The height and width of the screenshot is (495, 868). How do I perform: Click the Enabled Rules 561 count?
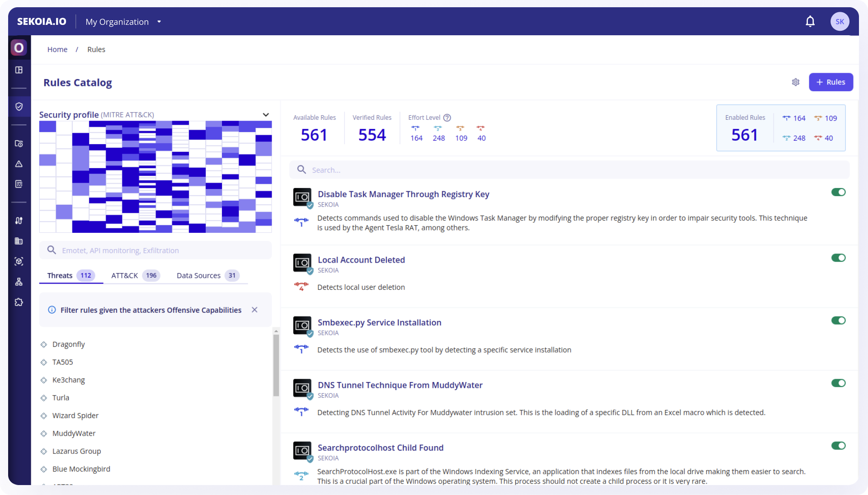point(745,135)
